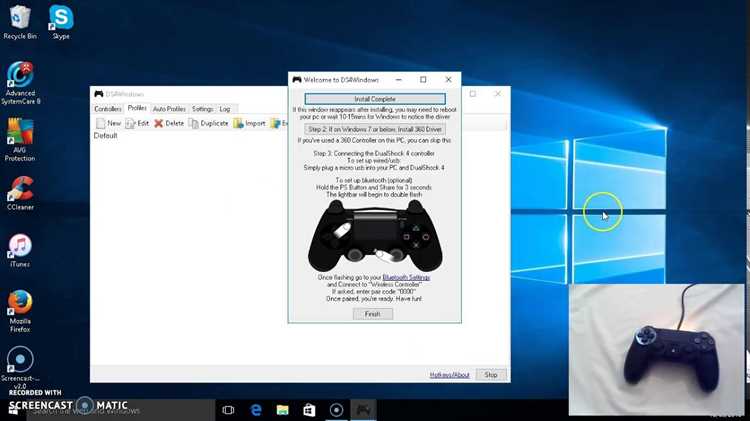Click Import profile in DS4Windows toolbar
750x421 pixels.
pyautogui.click(x=249, y=123)
